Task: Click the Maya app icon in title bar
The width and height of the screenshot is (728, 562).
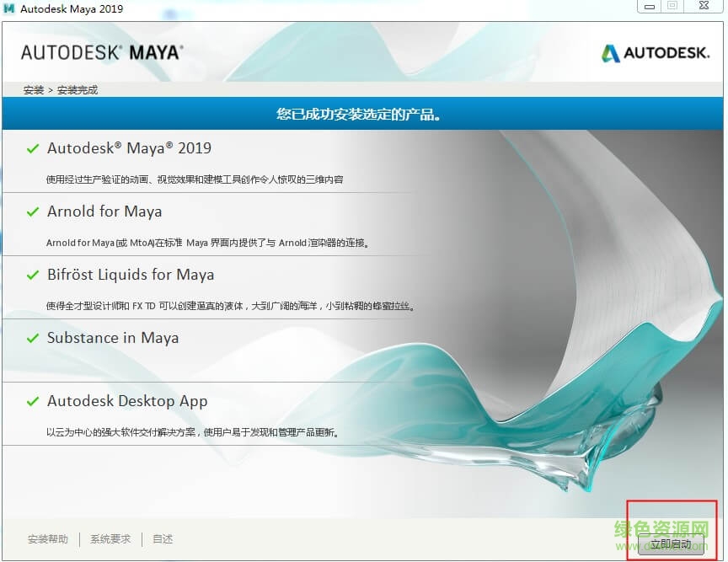Action: click(x=10, y=8)
